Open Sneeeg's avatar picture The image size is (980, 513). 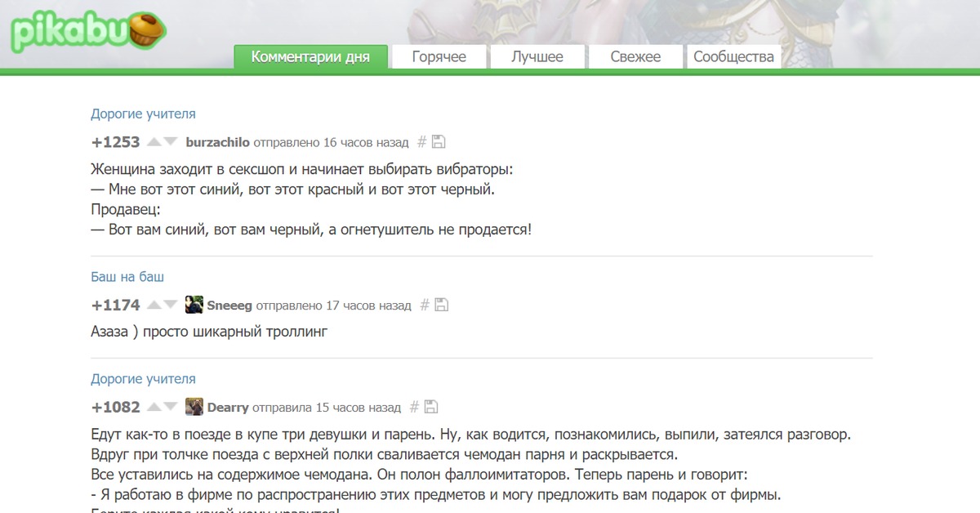tap(194, 306)
